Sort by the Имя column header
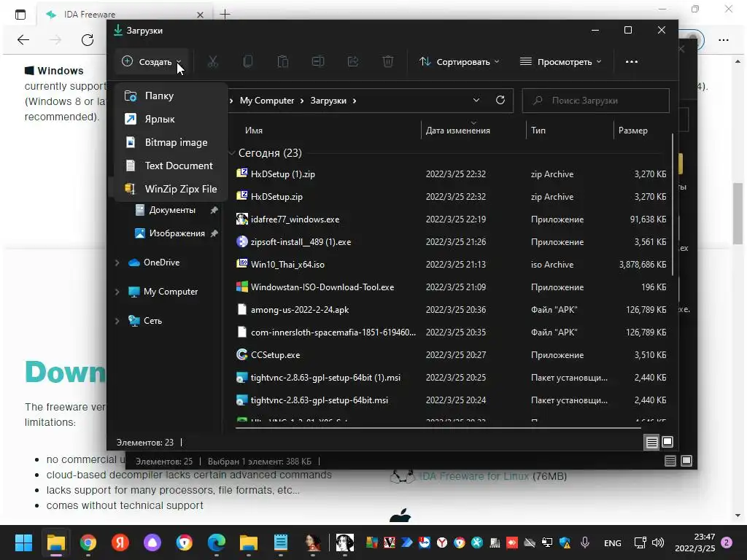Screen dimensions: 747x560 tap(254, 131)
